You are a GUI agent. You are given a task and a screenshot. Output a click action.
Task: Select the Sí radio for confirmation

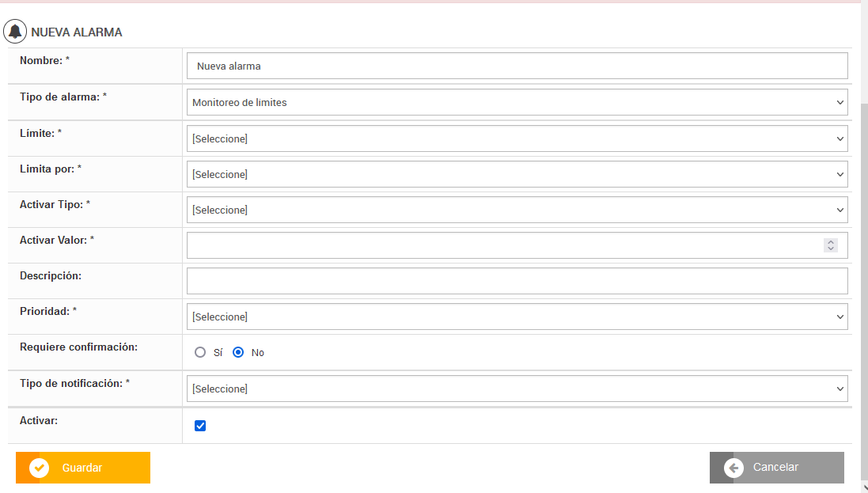pos(200,352)
